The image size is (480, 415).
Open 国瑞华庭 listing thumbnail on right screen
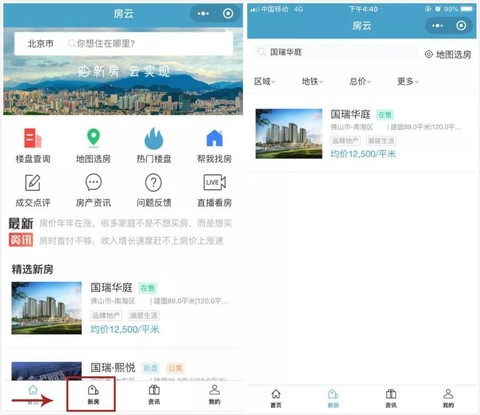point(289,133)
